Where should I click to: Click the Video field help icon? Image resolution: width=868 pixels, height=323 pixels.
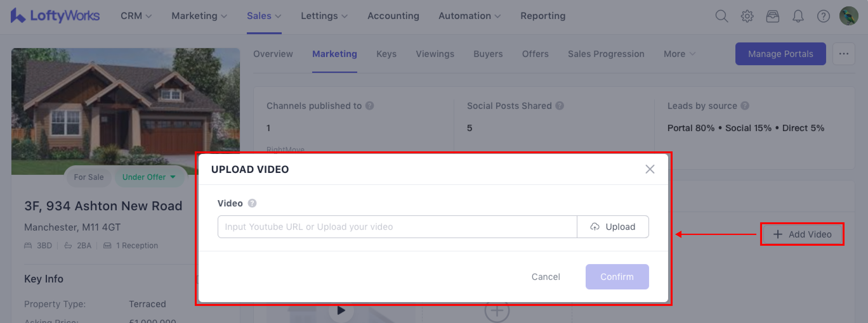coord(252,203)
